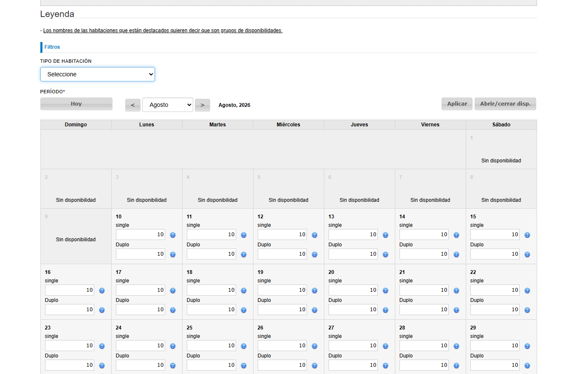Open the Tipo de Habitación dropdown
Viewport: 588px width, 374px height.
tap(98, 74)
